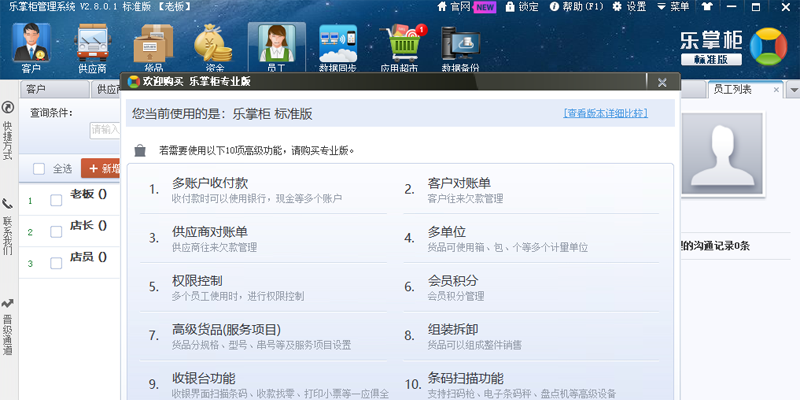Close the 员工列表 tab
This screenshot has width=800, height=400.
[776, 90]
